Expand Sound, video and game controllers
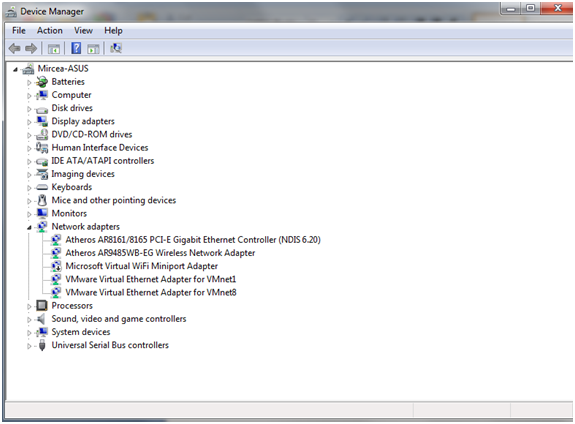 [x=29, y=319]
